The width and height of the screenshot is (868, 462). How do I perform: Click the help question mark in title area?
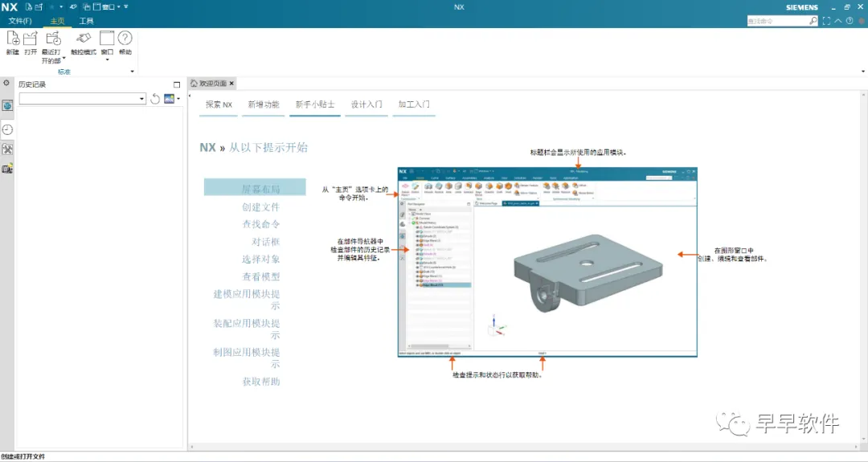pyautogui.click(x=850, y=21)
